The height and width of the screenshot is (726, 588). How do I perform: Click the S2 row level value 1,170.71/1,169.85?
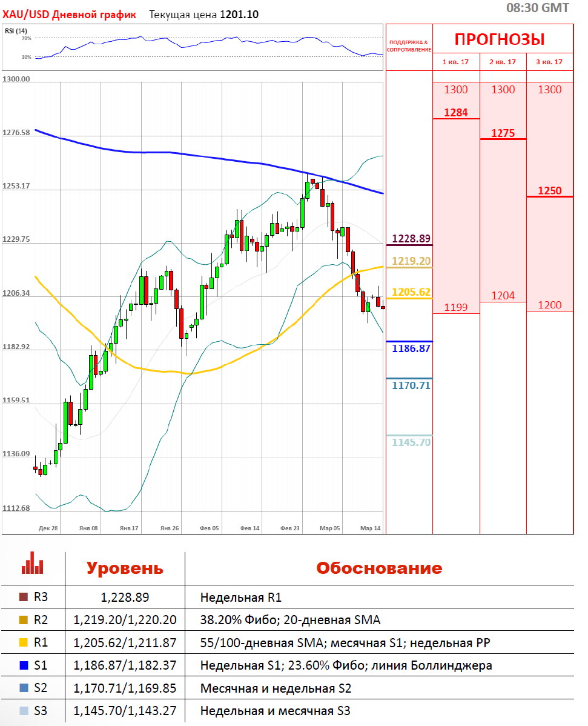(x=125, y=688)
